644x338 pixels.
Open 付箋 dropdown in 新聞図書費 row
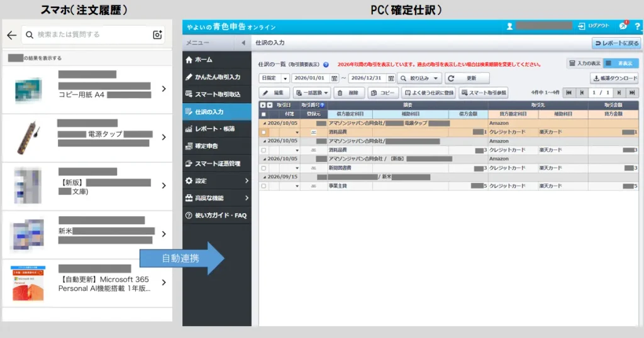(x=297, y=168)
